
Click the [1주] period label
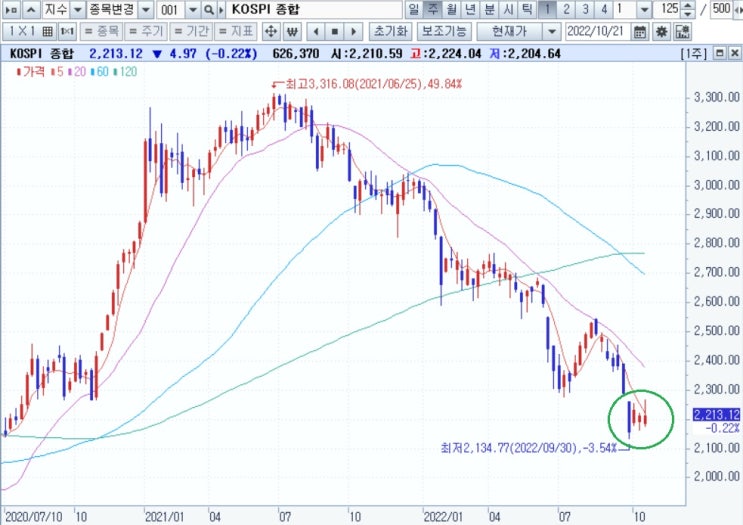694,53
